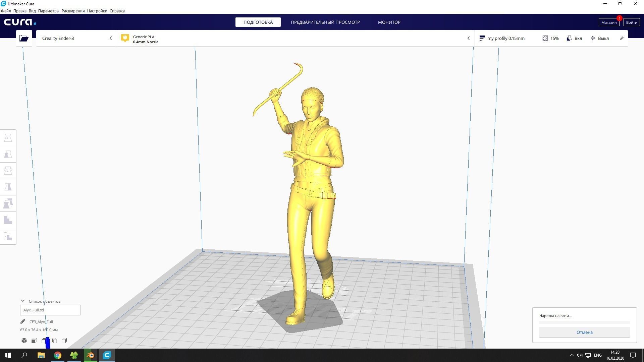Open volume control in system tray
The image size is (644, 362).
[579, 355]
